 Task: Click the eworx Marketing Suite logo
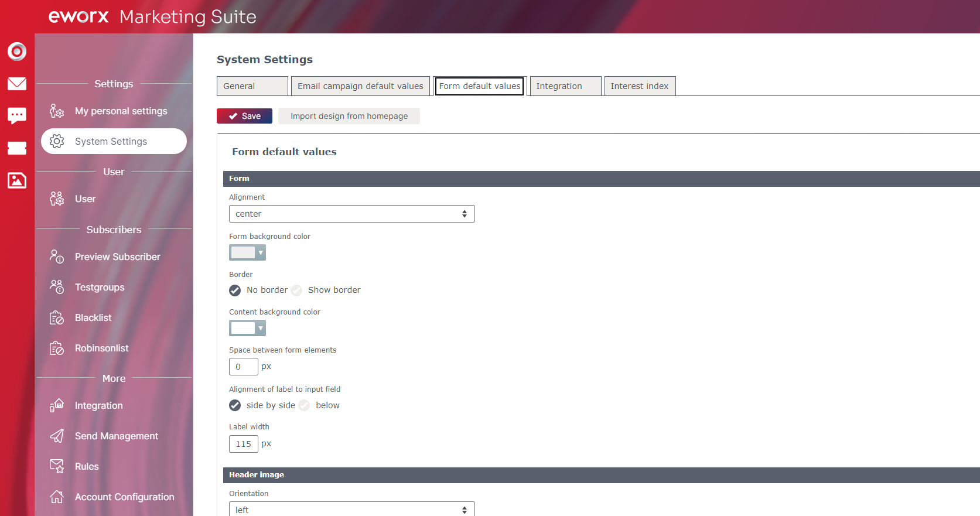[x=152, y=16]
